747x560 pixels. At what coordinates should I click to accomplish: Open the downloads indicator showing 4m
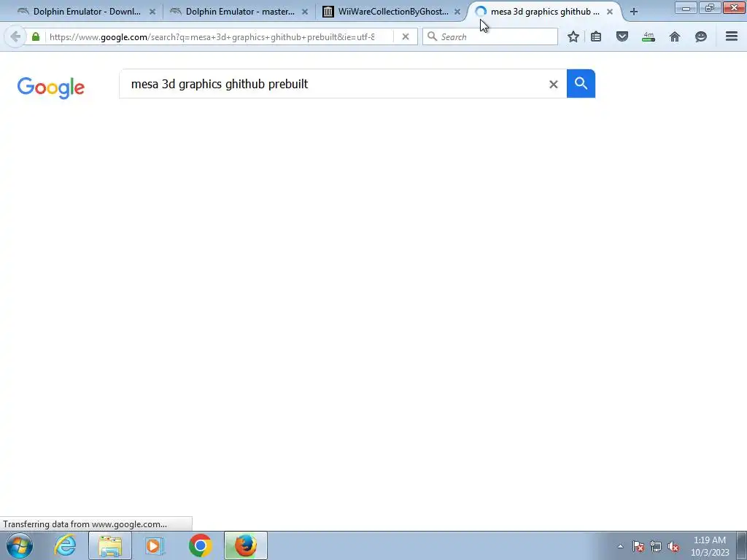[x=649, y=36]
